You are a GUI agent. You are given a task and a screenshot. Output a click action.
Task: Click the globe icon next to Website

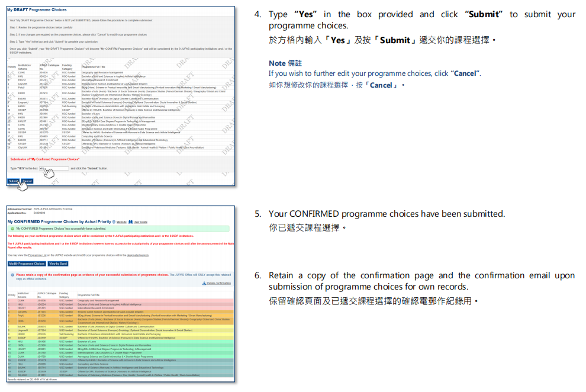114,222
